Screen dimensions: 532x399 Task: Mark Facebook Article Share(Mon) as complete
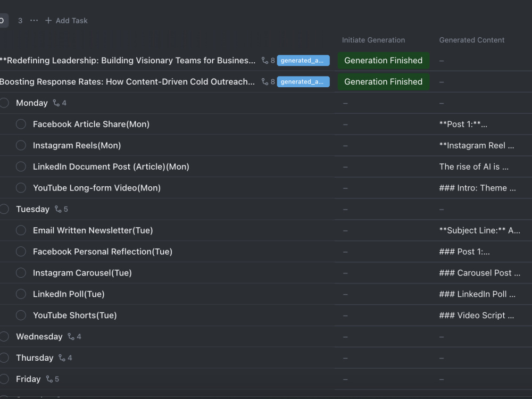(x=21, y=124)
